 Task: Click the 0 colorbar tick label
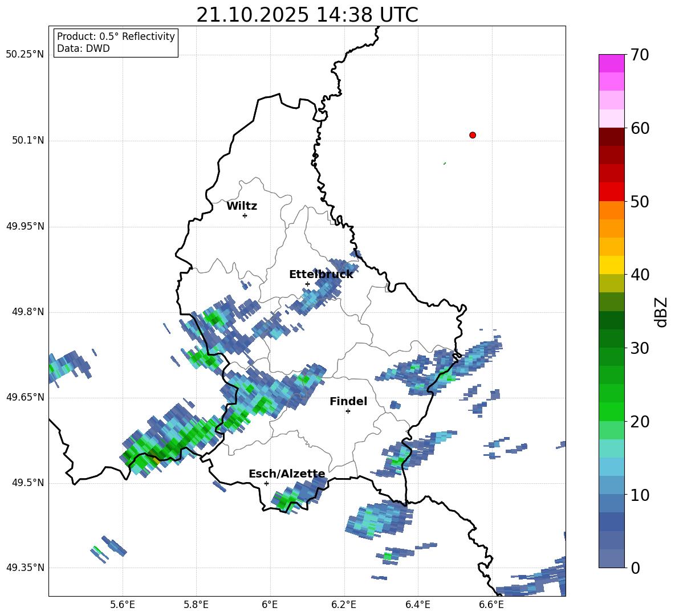[635, 568]
